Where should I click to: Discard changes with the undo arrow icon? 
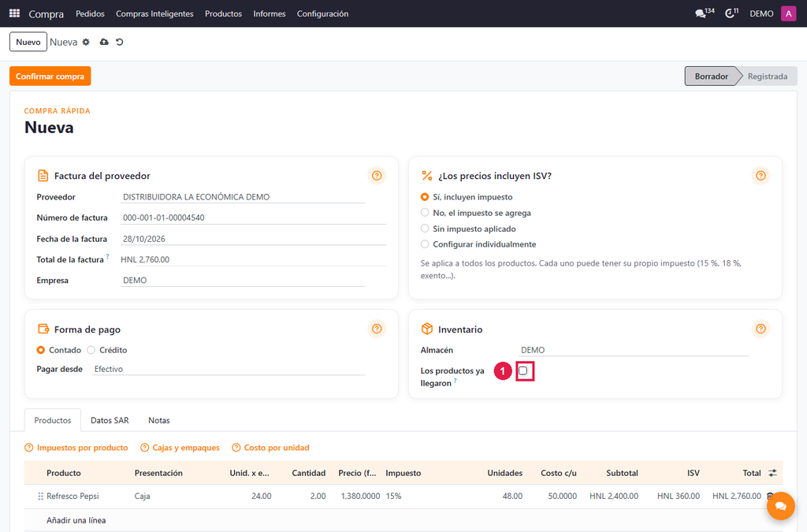point(120,43)
